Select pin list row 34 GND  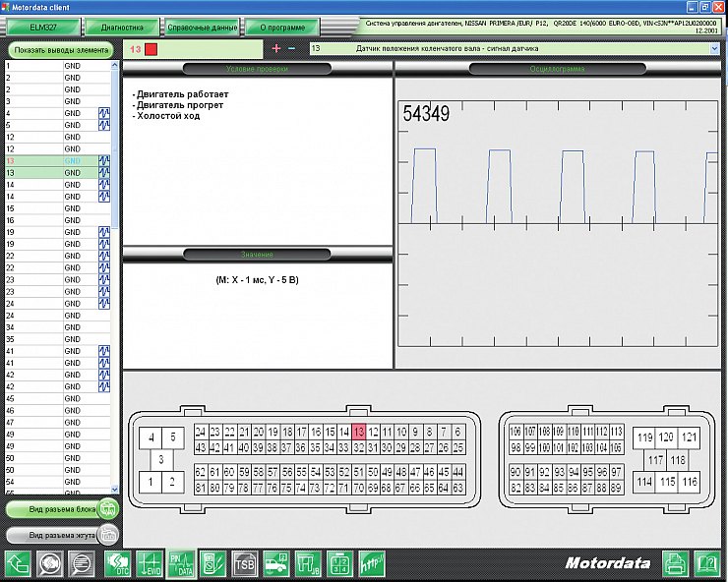58,327
